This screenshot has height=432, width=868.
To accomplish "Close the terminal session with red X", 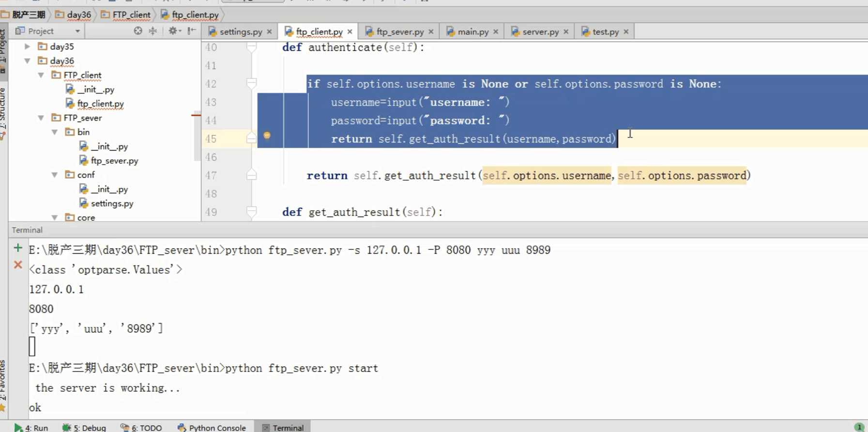I will click(x=18, y=264).
